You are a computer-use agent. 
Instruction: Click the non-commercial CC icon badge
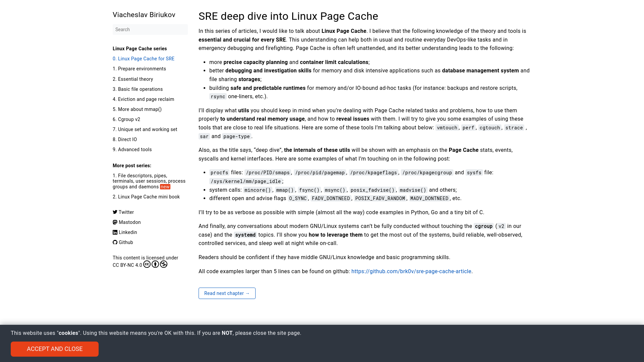coord(164,264)
